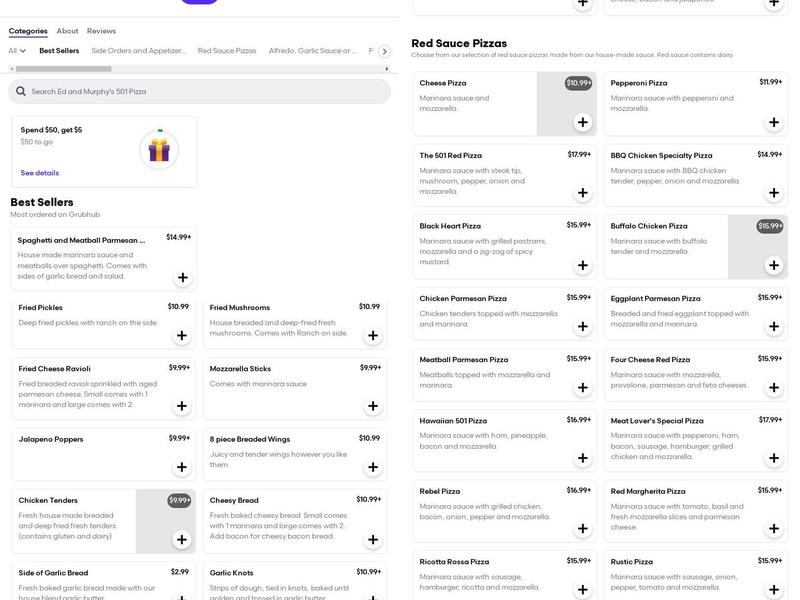Open See details rewards link
800x600 pixels.
(x=40, y=173)
